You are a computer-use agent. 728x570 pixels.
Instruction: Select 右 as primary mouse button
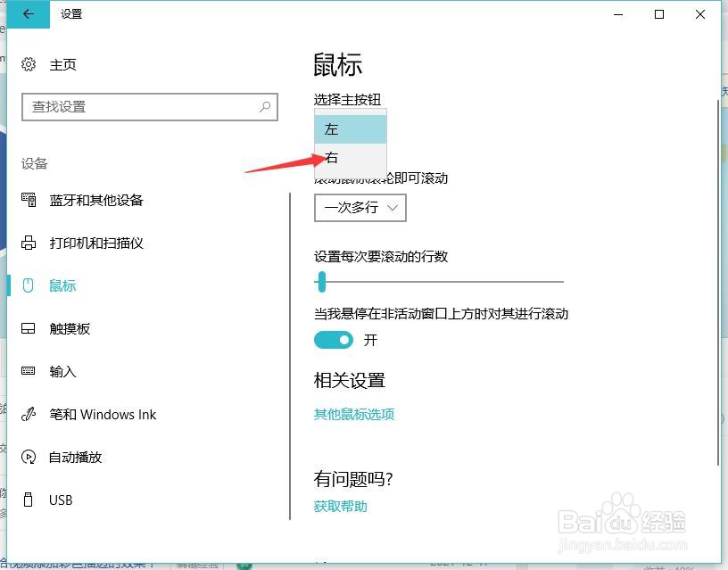click(350, 157)
